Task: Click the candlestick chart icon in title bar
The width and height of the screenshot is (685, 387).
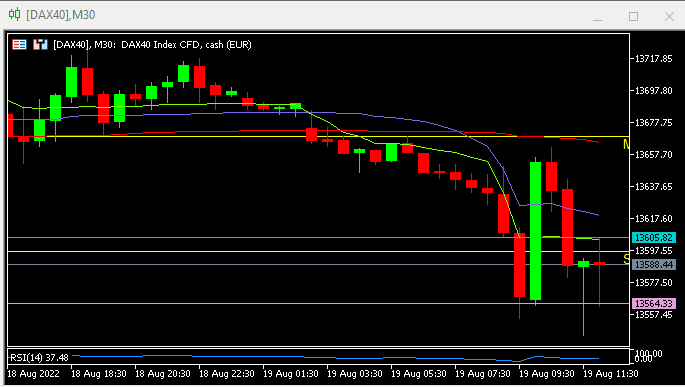Action: 14,14
